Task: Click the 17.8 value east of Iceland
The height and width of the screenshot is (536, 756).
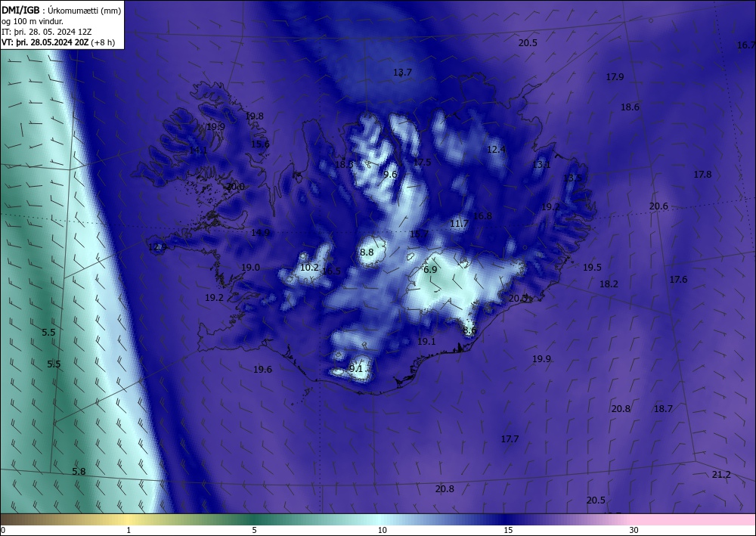Action: click(702, 175)
